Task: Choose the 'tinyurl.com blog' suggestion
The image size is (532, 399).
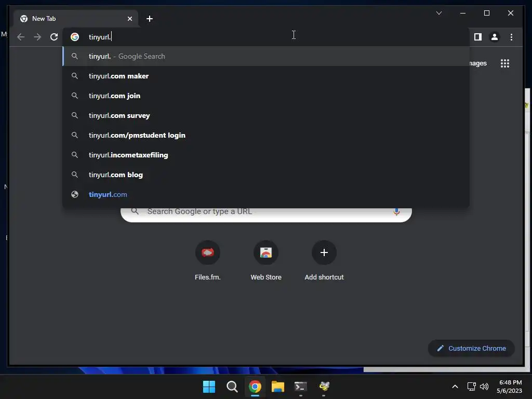Action: click(266, 175)
